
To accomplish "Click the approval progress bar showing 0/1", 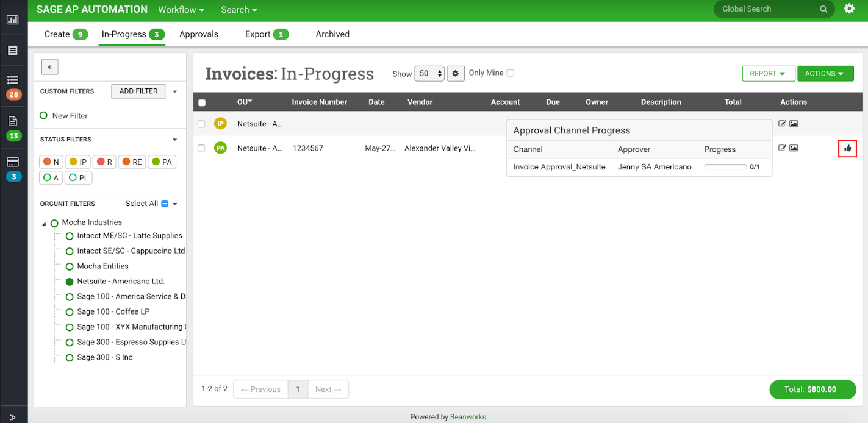I will click(x=726, y=166).
